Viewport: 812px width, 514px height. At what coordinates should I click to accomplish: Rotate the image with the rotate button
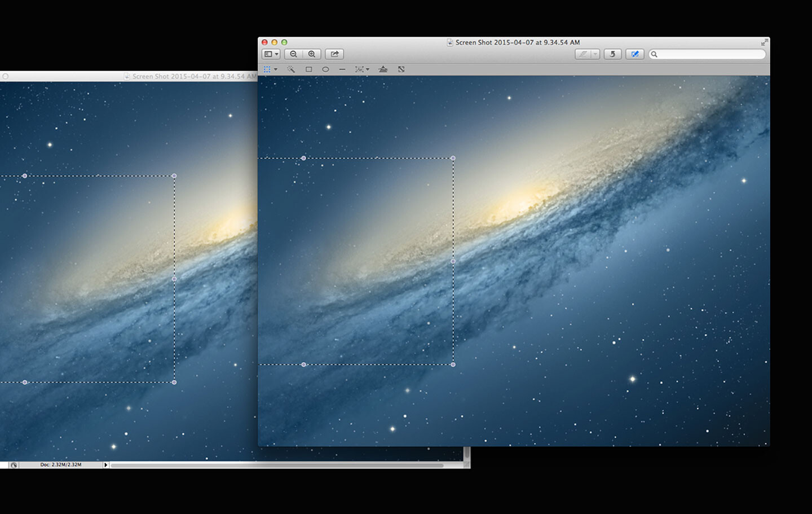click(x=612, y=54)
